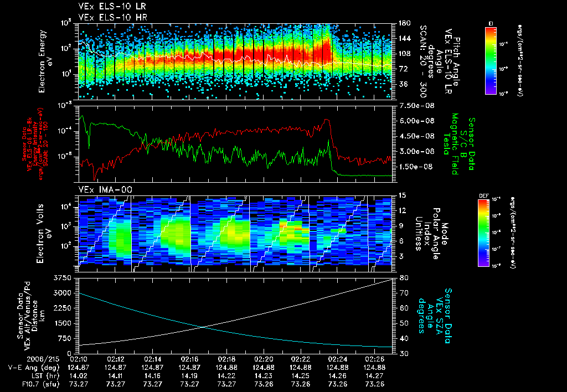Click the 02:20 time tick label
Image resolution: width=567 pixels, height=392 pixels.
tap(264, 359)
